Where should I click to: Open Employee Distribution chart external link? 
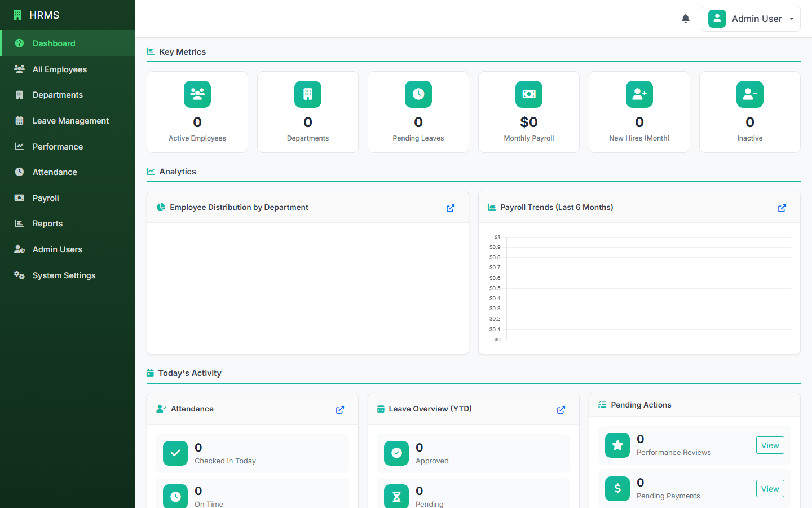pyautogui.click(x=451, y=208)
